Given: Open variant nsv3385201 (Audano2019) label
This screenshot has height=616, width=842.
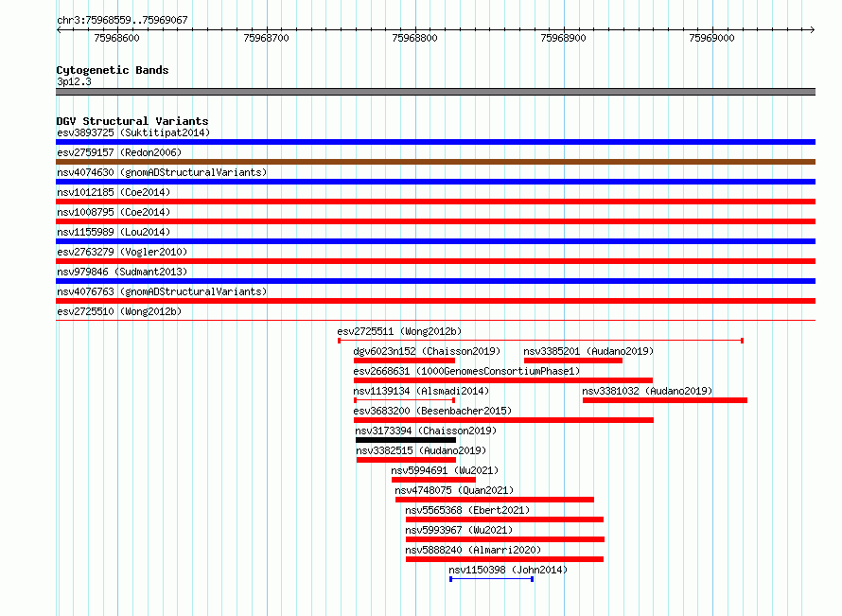Looking at the screenshot, I should click(588, 351).
